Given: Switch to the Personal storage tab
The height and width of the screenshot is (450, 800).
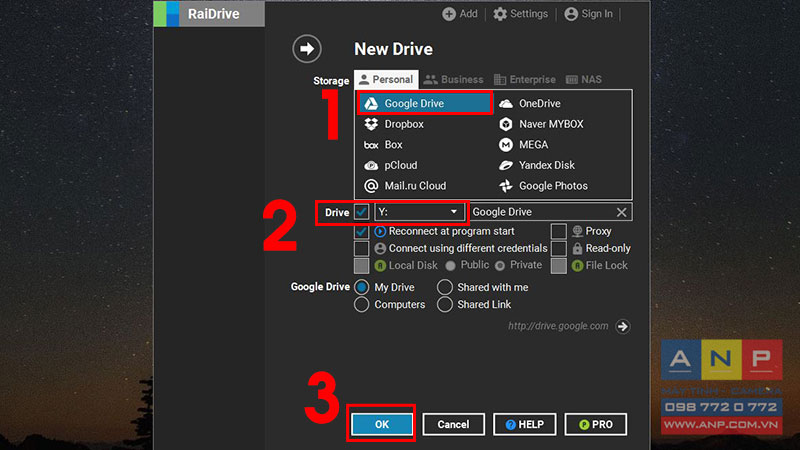Looking at the screenshot, I should (386, 80).
